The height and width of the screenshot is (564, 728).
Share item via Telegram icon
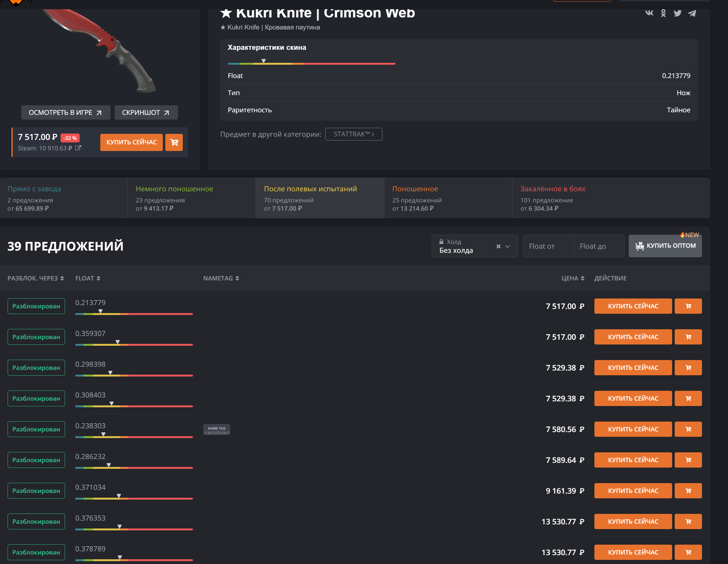[x=692, y=13]
